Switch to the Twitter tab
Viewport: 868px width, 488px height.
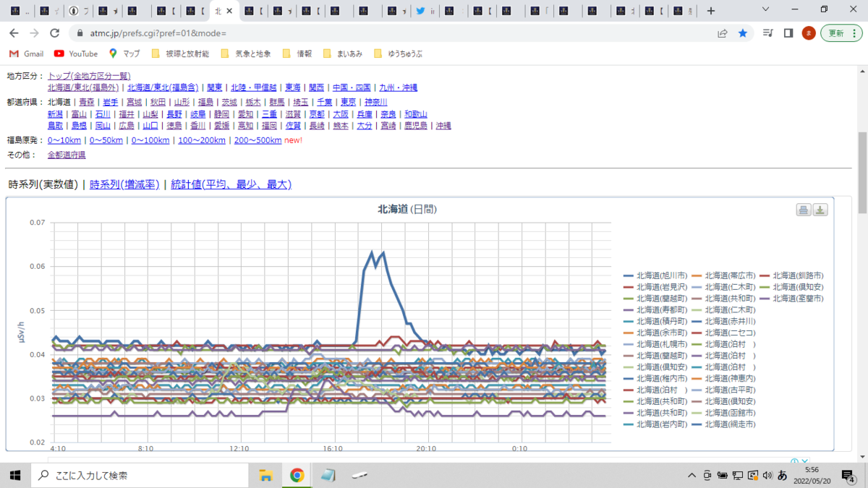(x=425, y=11)
